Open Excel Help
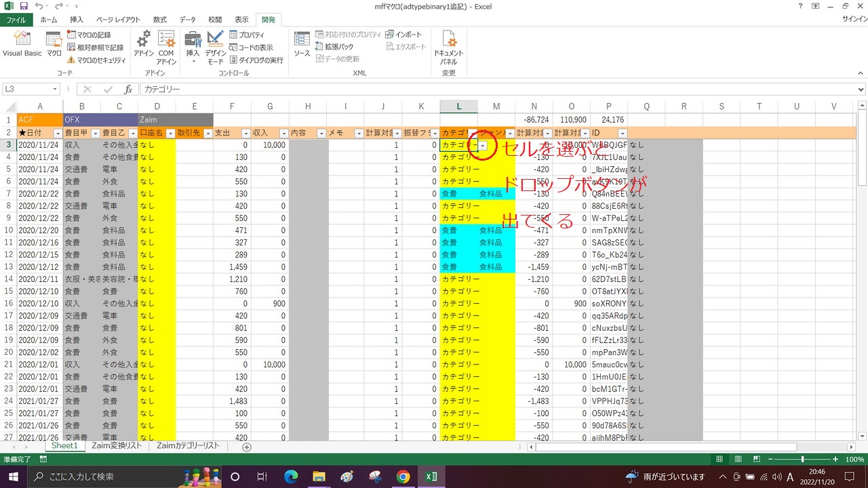This screenshot has width=868, height=488. 801,6
